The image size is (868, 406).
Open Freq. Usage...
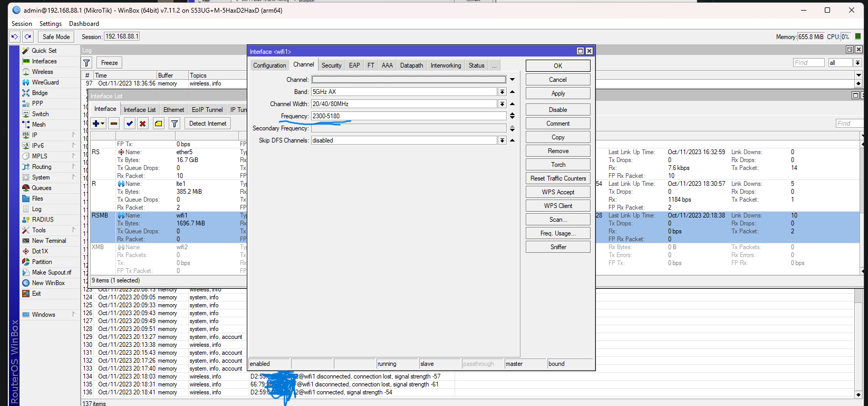(x=558, y=233)
